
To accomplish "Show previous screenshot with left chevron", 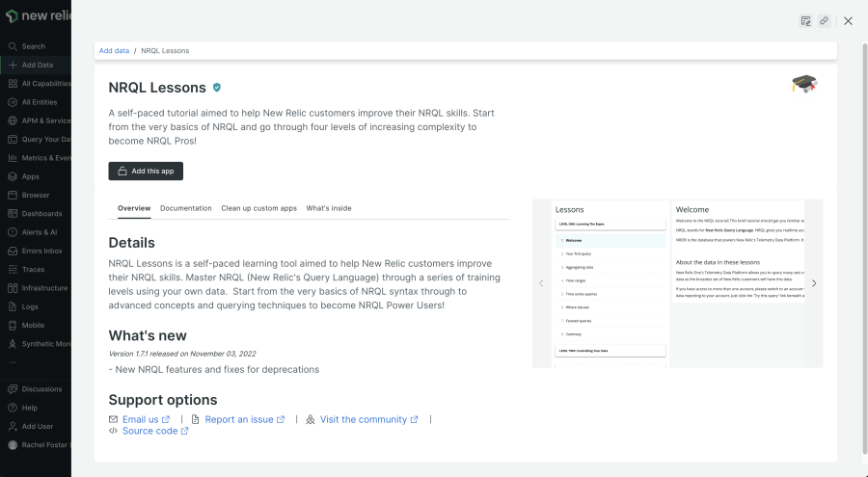I will point(541,283).
